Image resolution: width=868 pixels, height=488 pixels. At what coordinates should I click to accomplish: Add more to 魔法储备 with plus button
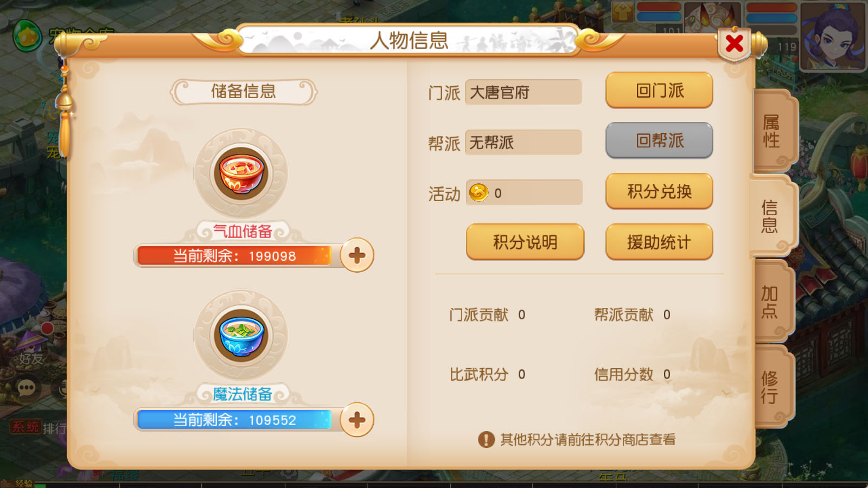357,420
